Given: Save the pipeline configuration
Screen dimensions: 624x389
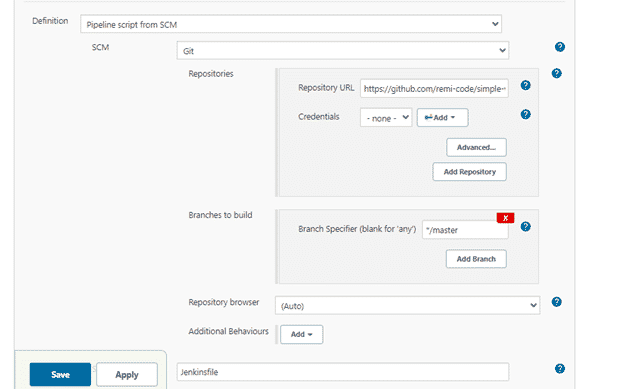Looking at the screenshot, I should (x=60, y=374).
